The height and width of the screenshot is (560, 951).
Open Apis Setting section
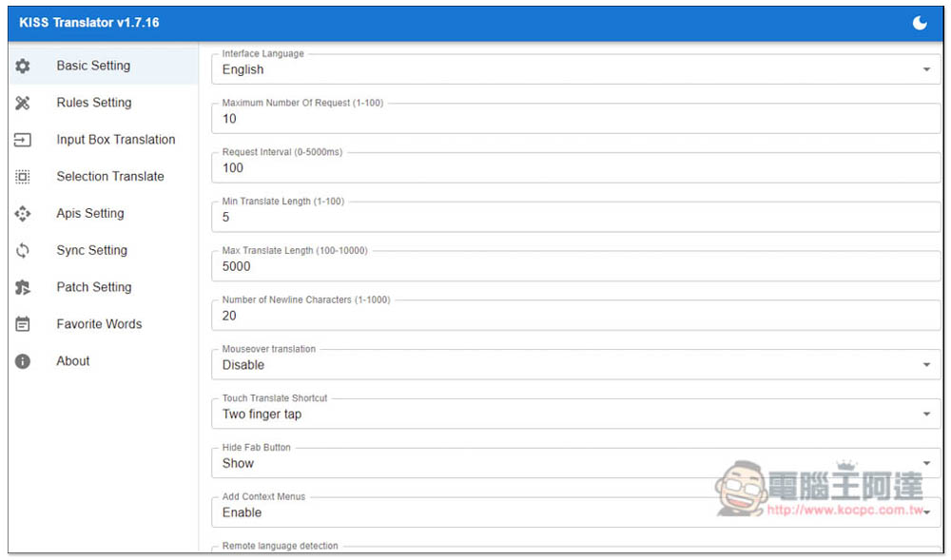104,213
